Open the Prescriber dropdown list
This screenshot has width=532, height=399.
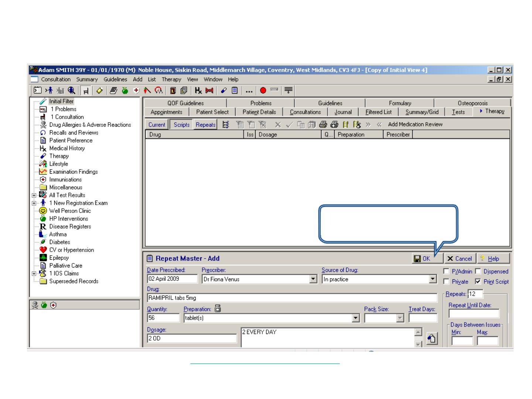(x=313, y=279)
